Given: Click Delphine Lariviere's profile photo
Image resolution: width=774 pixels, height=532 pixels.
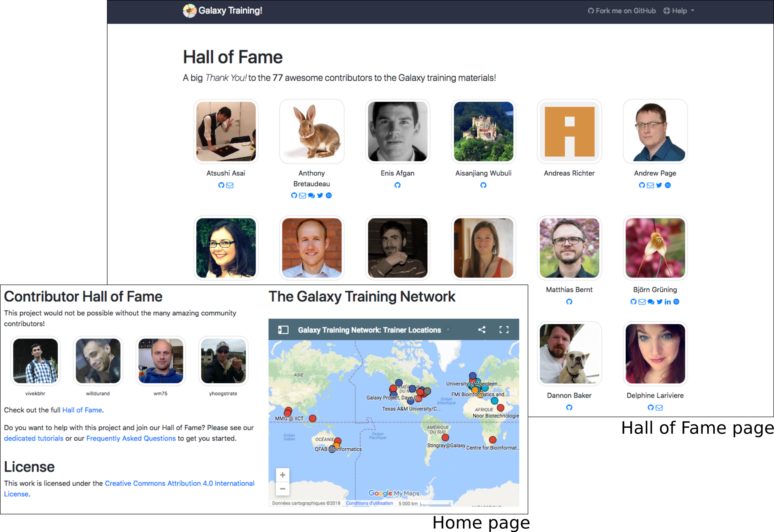Looking at the screenshot, I should coord(655,354).
